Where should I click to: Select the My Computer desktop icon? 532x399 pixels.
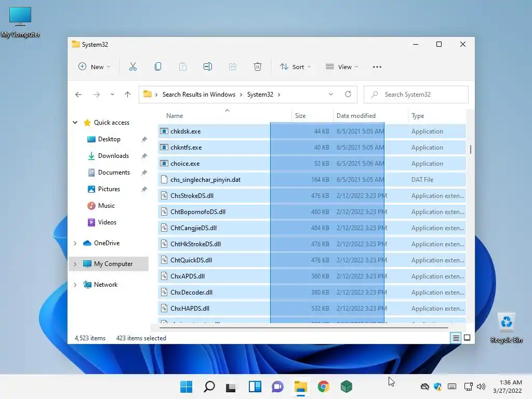pyautogui.click(x=20, y=22)
